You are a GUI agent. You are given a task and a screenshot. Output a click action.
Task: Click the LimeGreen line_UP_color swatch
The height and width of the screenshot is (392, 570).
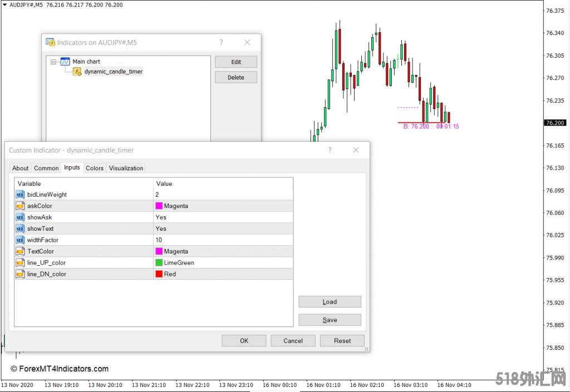(x=159, y=262)
